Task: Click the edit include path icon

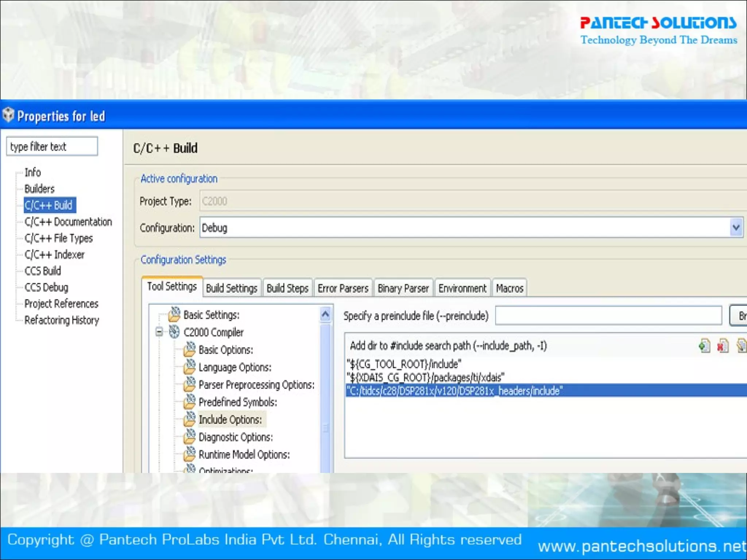Action: (x=741, y=345)
